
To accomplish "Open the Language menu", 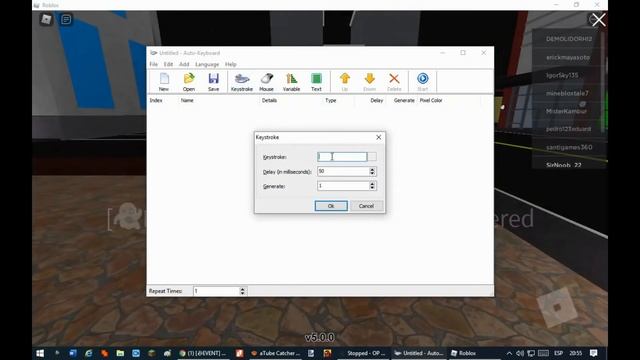I will [207, 64].
